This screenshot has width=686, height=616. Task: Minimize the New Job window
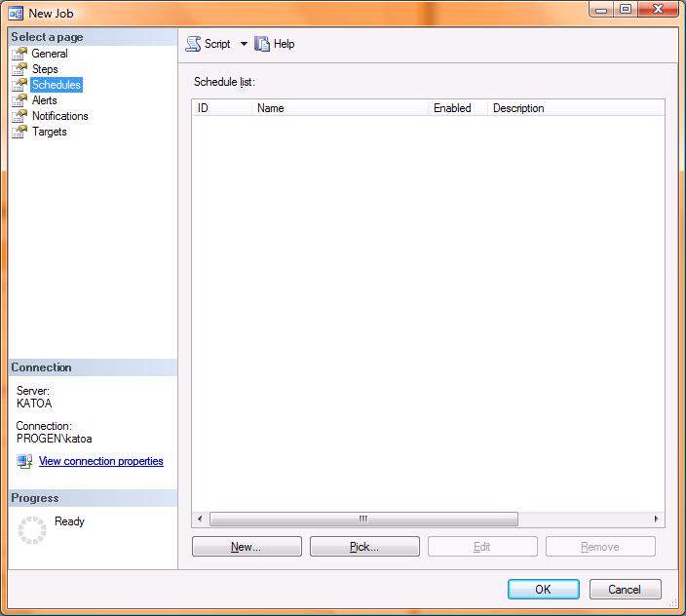(x=601, y=9)
